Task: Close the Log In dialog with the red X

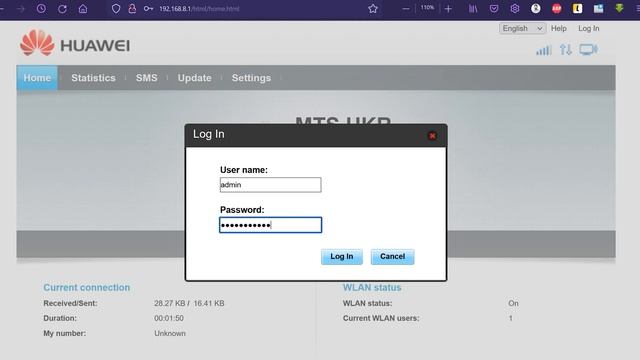Action: click(x=432, y=136)
